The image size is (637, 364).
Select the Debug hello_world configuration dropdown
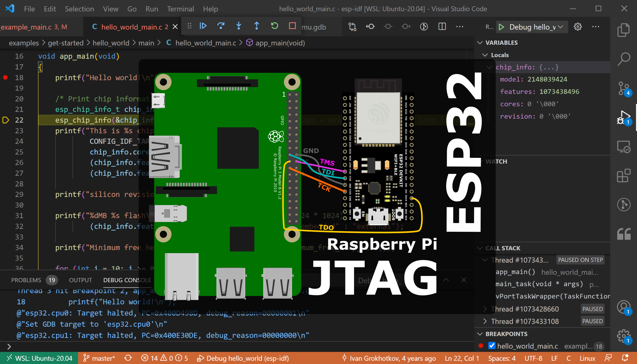pyautogui.click(x=536, y=27)
